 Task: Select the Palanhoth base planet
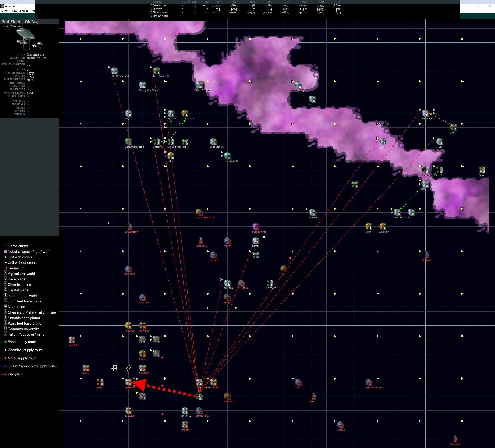[x=171, y=113]
